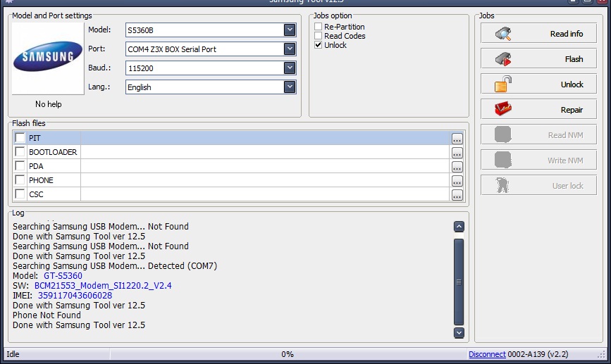Browse for the PDA file
611x364 pixels.
457,167
